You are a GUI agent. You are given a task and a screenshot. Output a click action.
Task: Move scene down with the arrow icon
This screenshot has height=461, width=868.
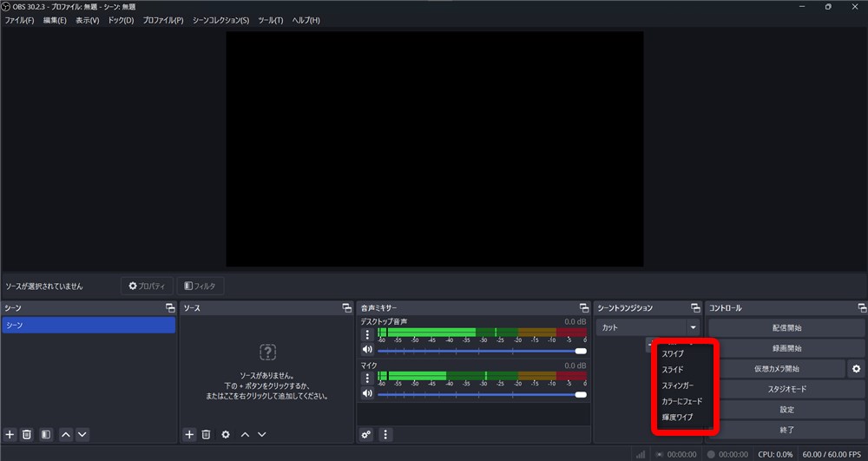point(82,434)
